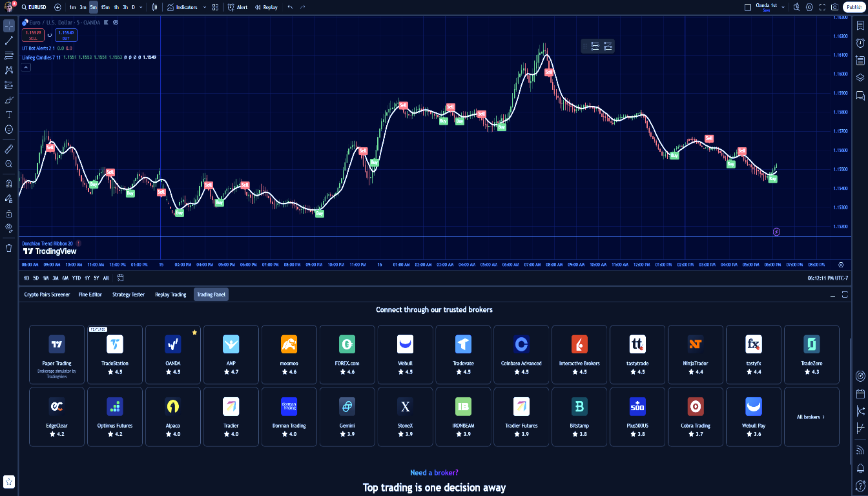Screen dimensions: 868x496
Task: Click the red SELL price button
Action: click(33, 35)
